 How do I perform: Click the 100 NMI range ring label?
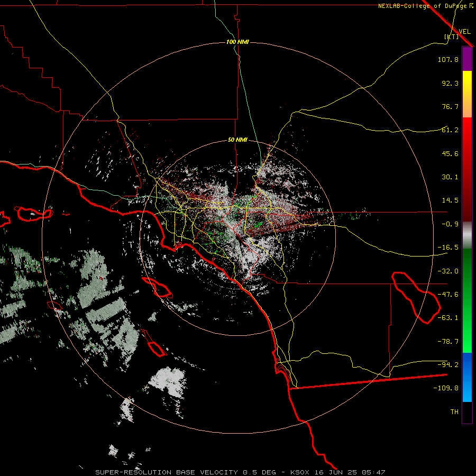[x=237, y=42]
